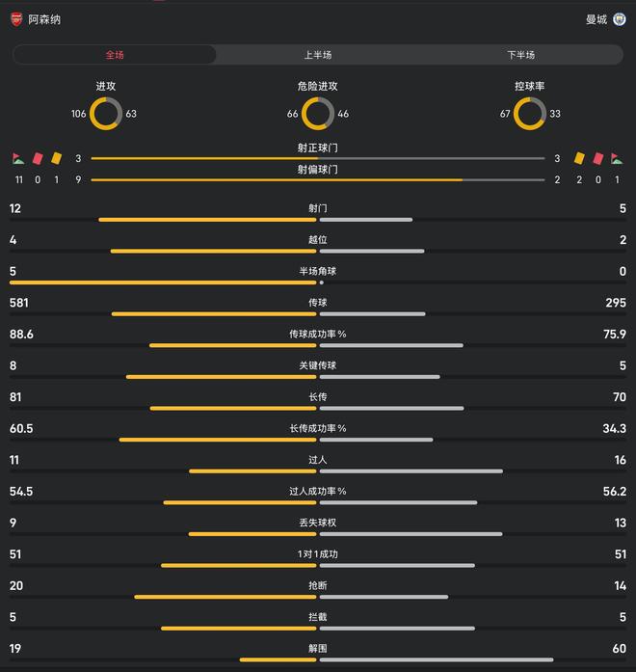Viewport: 636px width, 672px height.
Task: Click the 进攻 attack donut chart
Action: click(105, 114)
